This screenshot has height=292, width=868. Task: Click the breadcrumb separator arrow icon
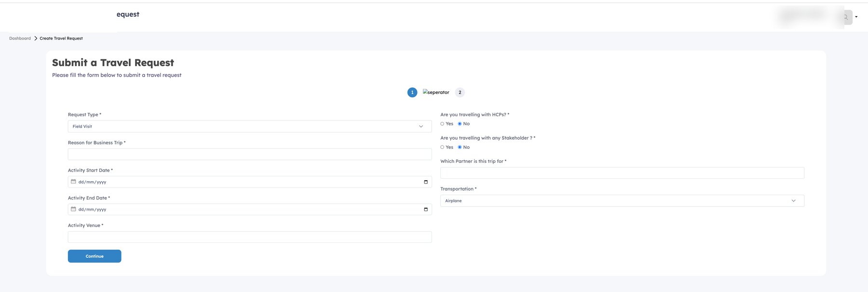36,38
